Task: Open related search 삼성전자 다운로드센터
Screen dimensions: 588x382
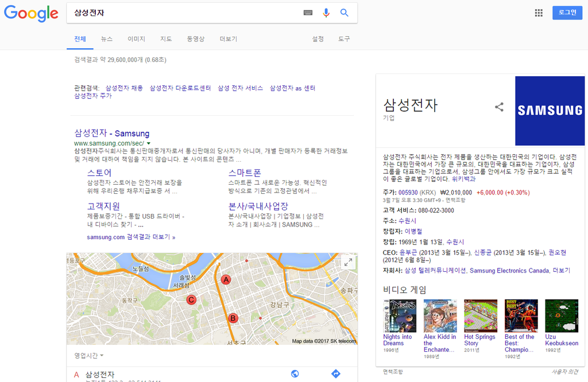Action: (180, 88)
